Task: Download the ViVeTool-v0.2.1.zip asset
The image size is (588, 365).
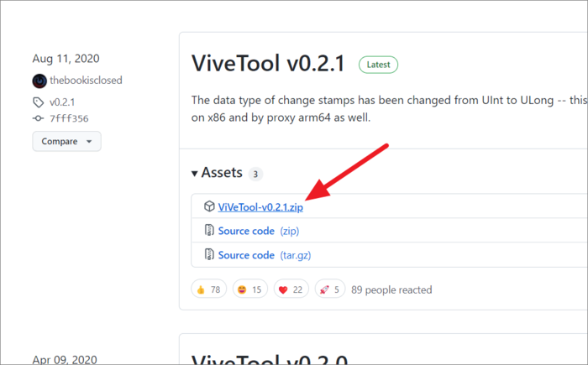Action: (260, 207)
